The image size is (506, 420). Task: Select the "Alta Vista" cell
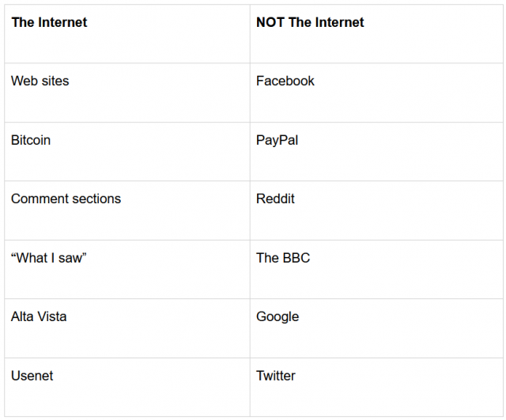39,316
